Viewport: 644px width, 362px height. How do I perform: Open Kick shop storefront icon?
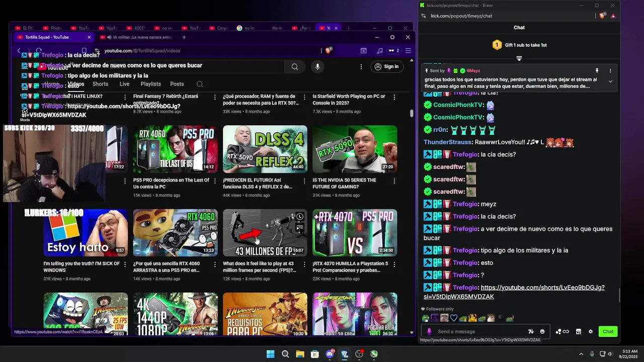579,331
